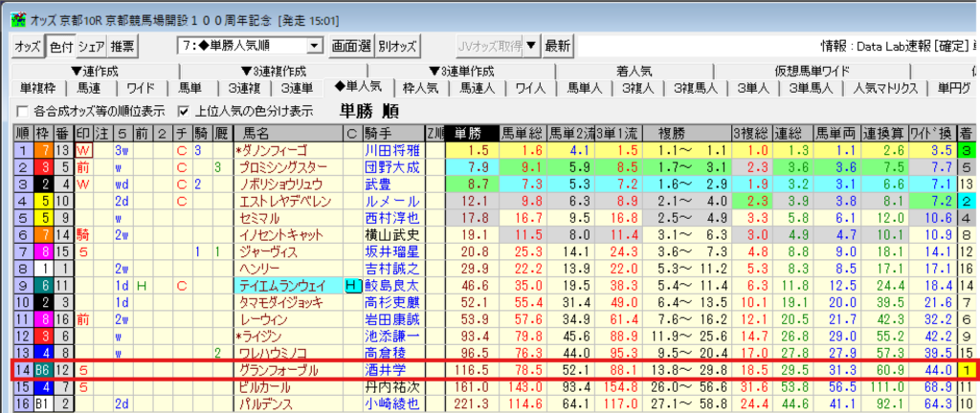The image size is (980, 413).
Task: Expand the 単勝人気順 sort dropdown
Action: tap(314, 46)
